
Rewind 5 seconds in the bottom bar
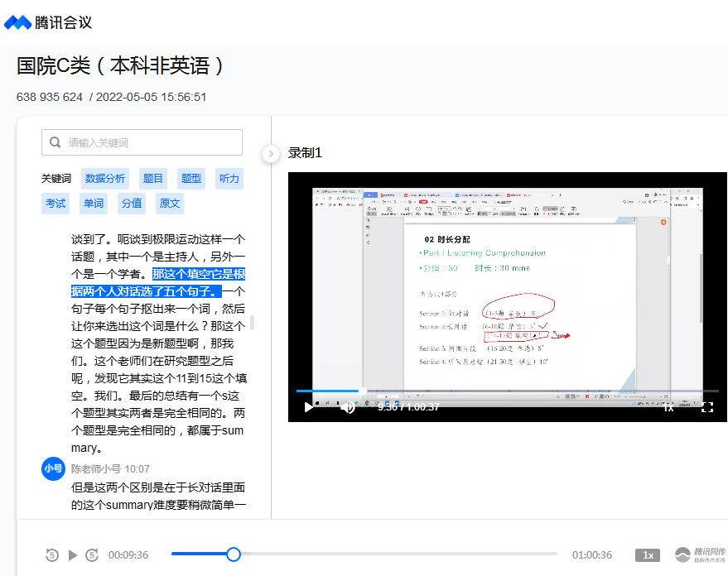coord(52,555)
